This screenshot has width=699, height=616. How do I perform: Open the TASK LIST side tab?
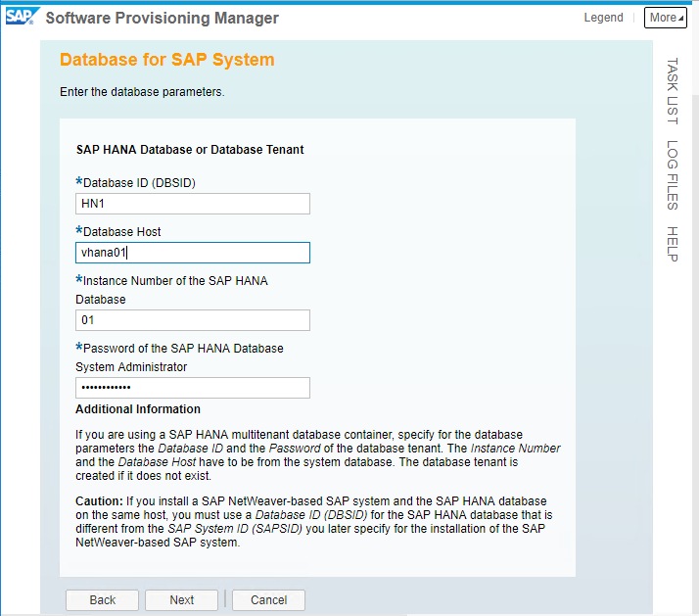tap(673, 91)
